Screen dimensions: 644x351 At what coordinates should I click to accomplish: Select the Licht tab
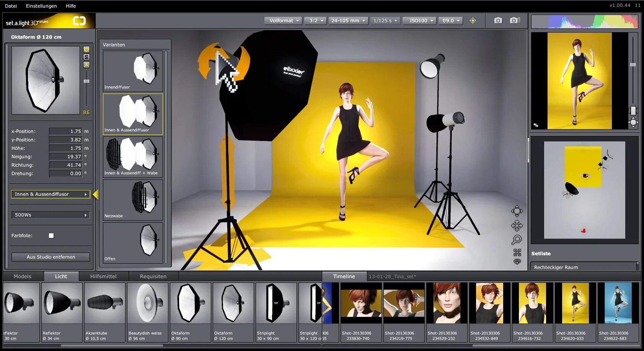click(x=61, y=276)
